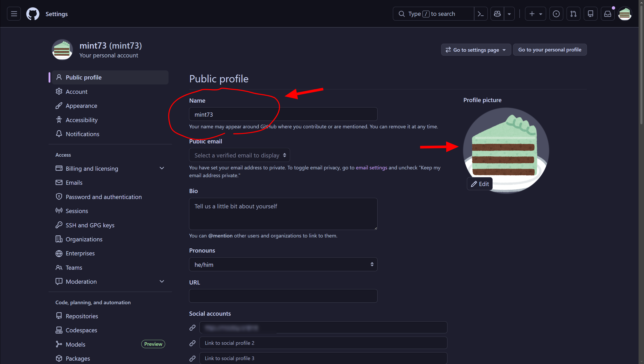Click the Accessibility person icon
This screenshot has width=644, height=364.
(x=59, y=120)
